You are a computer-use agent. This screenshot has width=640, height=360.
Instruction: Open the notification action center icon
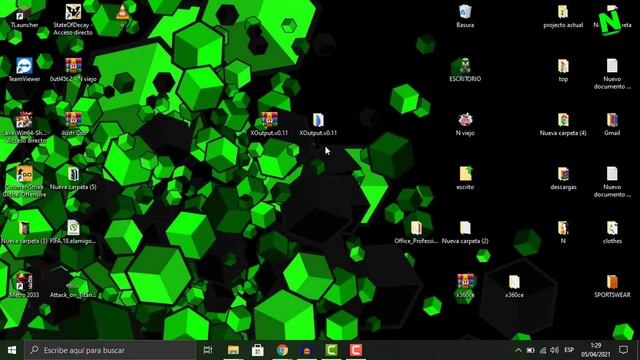(x=623, y=350)
